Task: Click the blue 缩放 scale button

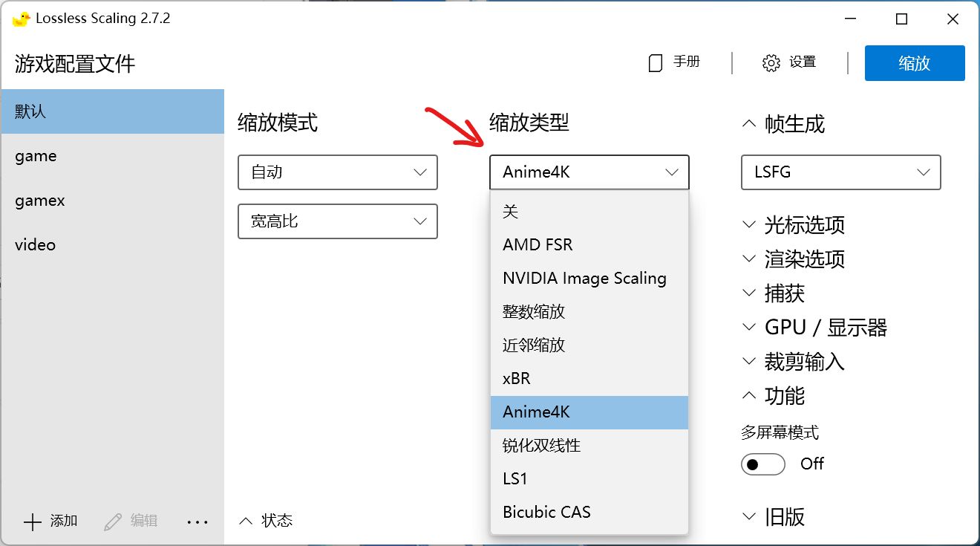Action: tap(914, 63)
